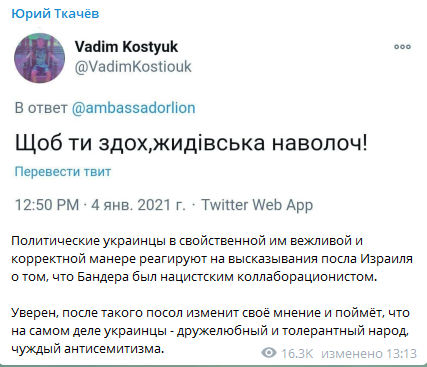
Task: Click the Twitter Web App source label
Action: 257,205
